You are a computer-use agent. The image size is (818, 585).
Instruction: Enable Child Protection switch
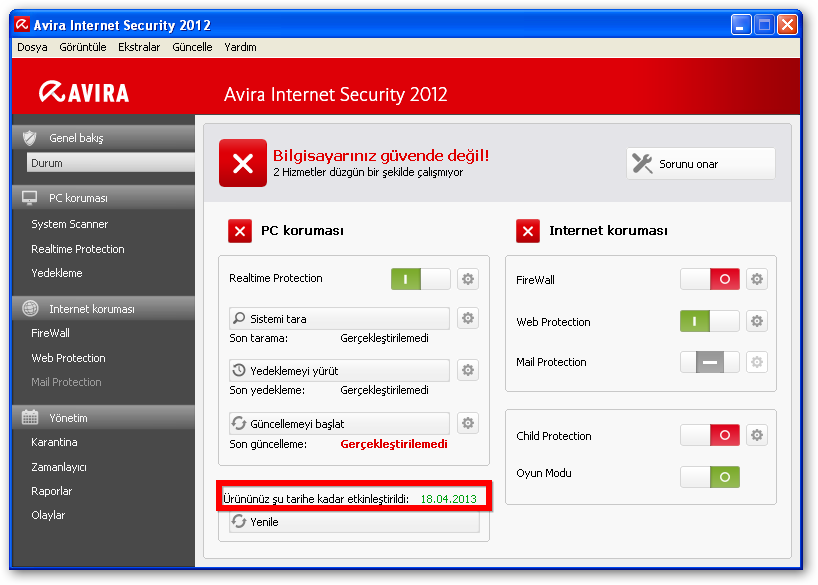pos(709,435)
